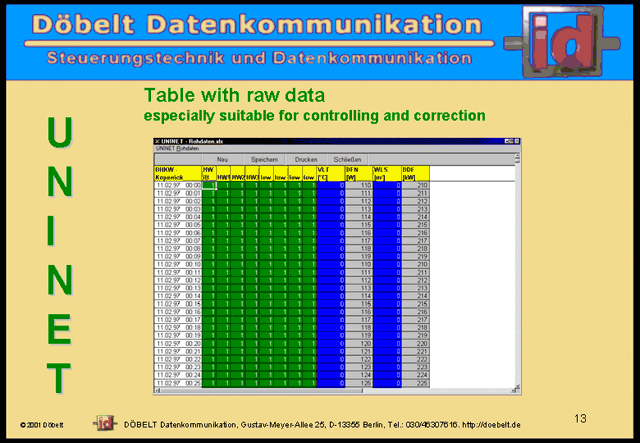The image size is (640, 443).
Task: Click the small id logo in footer
Action: pyautogui.click(x=105, y=423)
